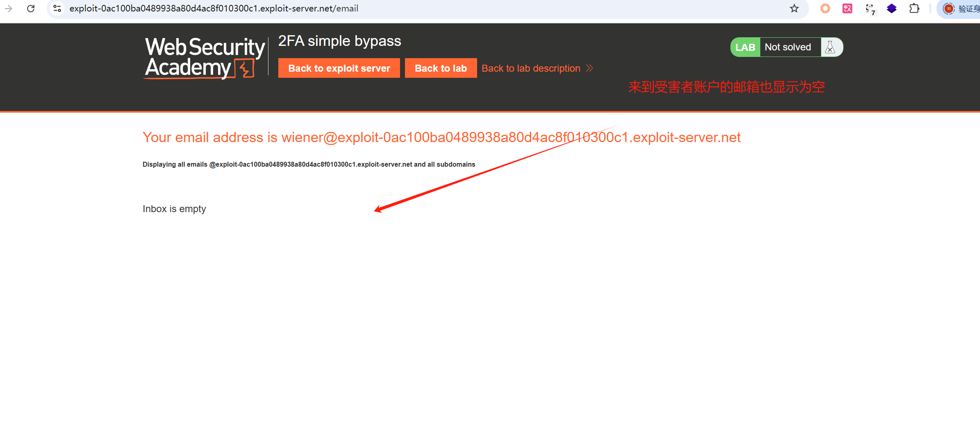980x439 pixels.
Task: Open the Back to lab description link
Action: 531,68
